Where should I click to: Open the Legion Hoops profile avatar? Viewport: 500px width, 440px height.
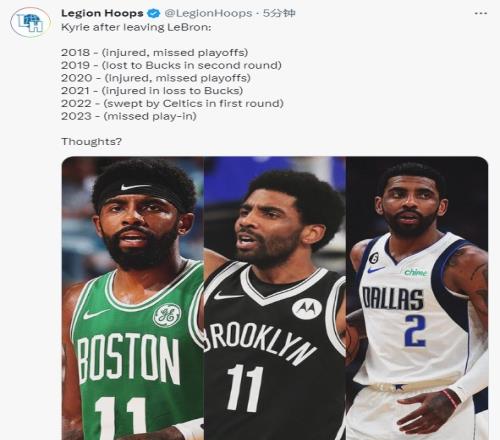pyautogui.click(x=31, y=22)
